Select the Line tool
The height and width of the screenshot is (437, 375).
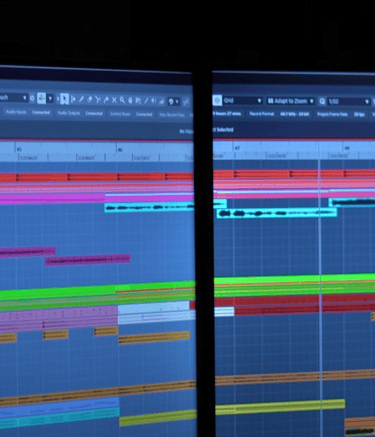146,100
